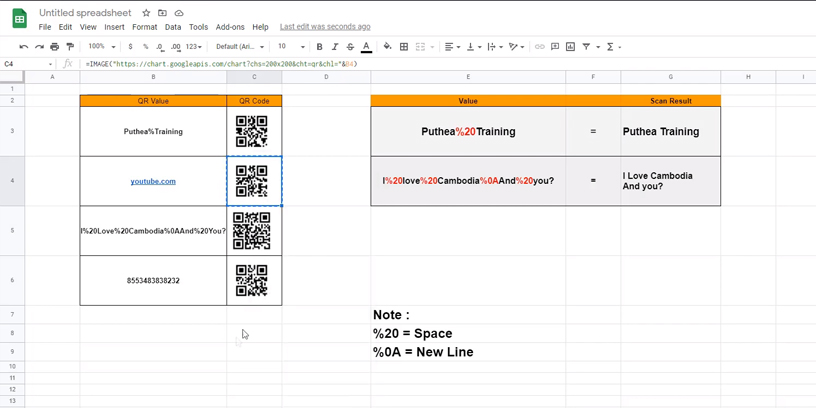Open the Help menu
The width and height of the screenshot is (816, 408).
pos(260,27)
